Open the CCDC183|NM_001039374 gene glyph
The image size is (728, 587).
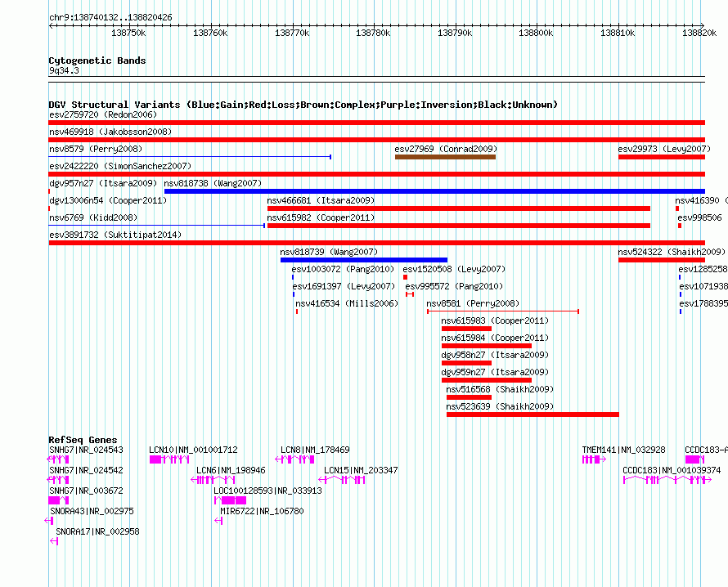click(x=667, y=480)
